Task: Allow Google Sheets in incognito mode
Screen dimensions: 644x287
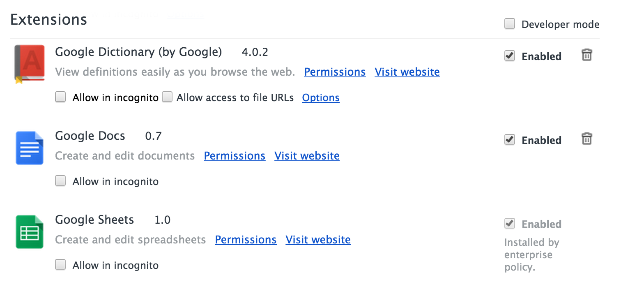Action: point(60,265)
